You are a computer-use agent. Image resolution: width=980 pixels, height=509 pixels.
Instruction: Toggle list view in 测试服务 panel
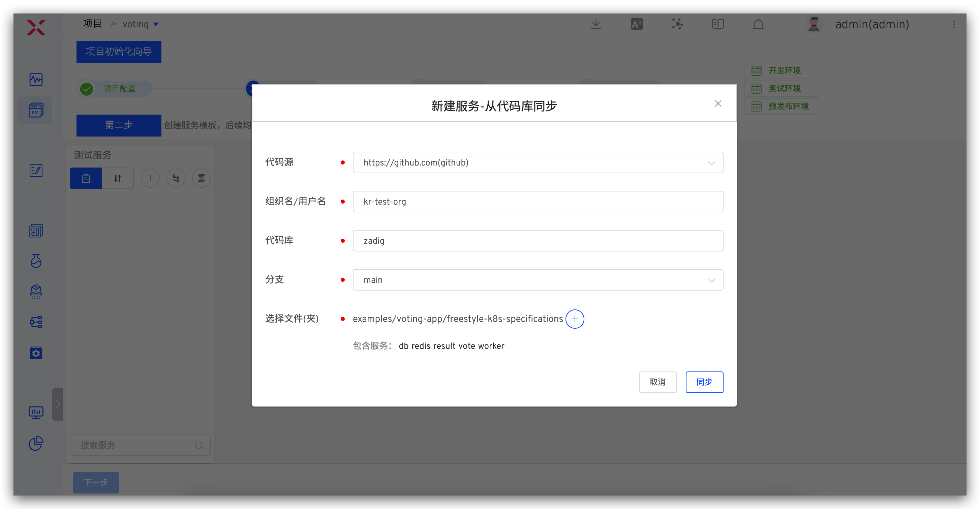click(x=86, y=178)
